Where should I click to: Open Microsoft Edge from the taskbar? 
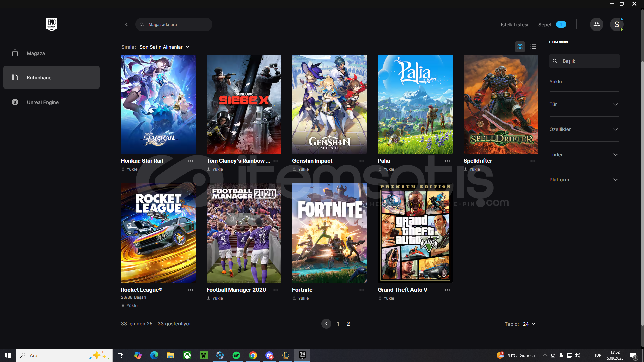[154, 355]
